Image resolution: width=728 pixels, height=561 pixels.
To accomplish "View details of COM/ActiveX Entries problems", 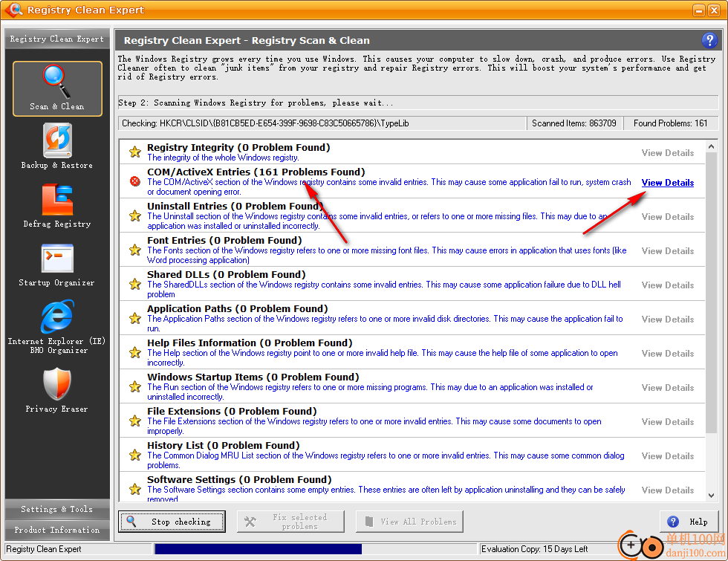I will [668, 183].
